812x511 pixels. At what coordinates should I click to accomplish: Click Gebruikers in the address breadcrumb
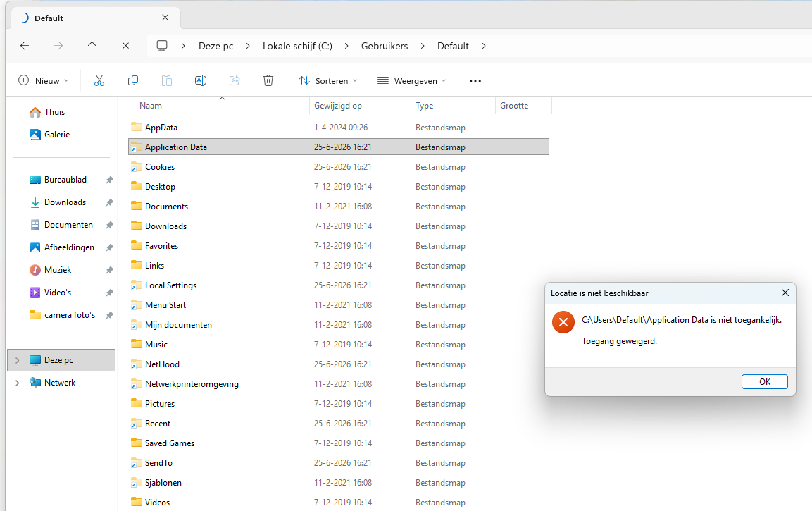click(385, 46)
